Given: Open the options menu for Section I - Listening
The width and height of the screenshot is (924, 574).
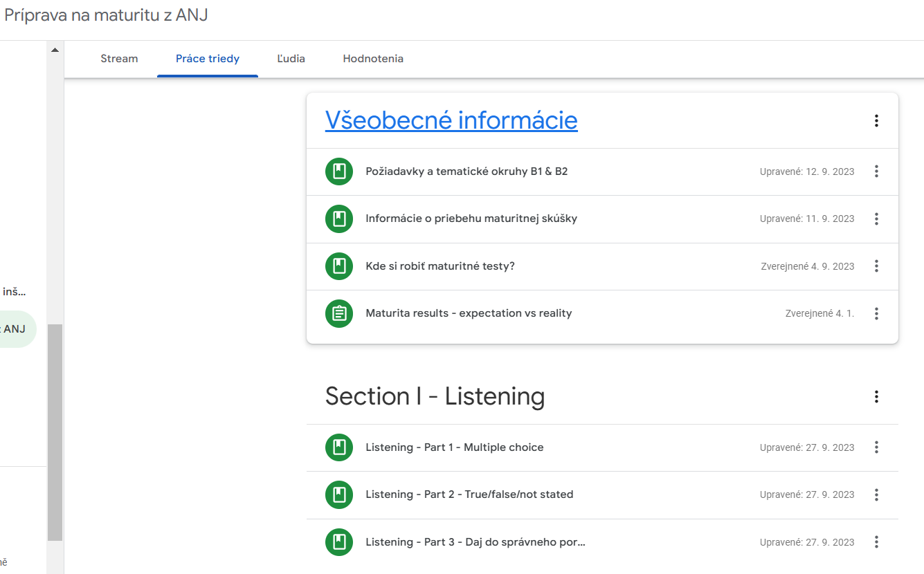Looking at the screenshot, I should [x=876, y=396].
